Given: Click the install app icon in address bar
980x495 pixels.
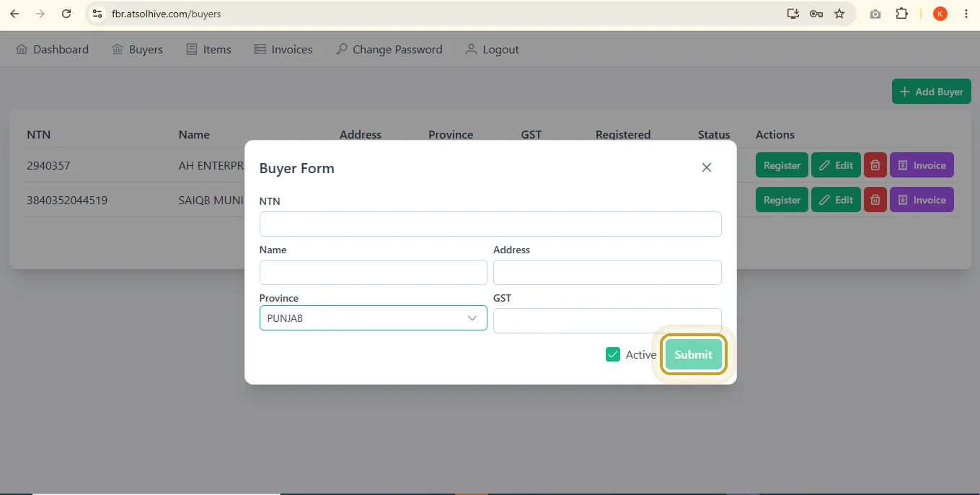Looking at the screenshot, I should [793, 14].
